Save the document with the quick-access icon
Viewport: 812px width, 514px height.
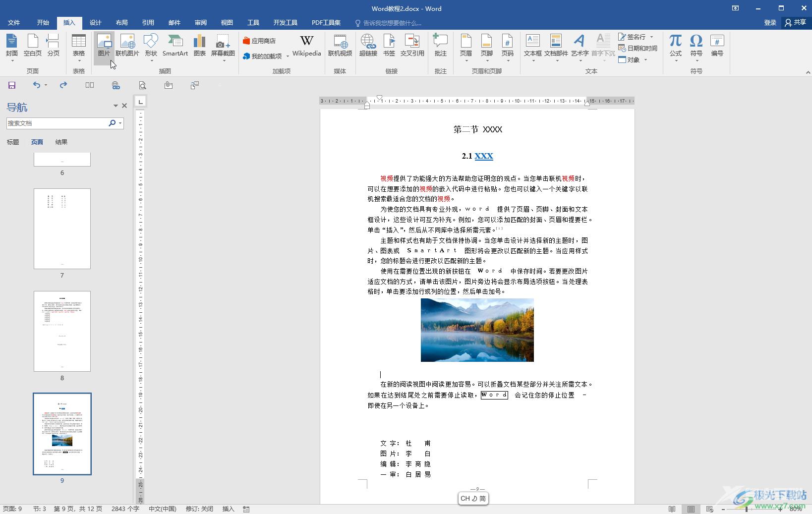pyautogui.click(x=12, y=85)
